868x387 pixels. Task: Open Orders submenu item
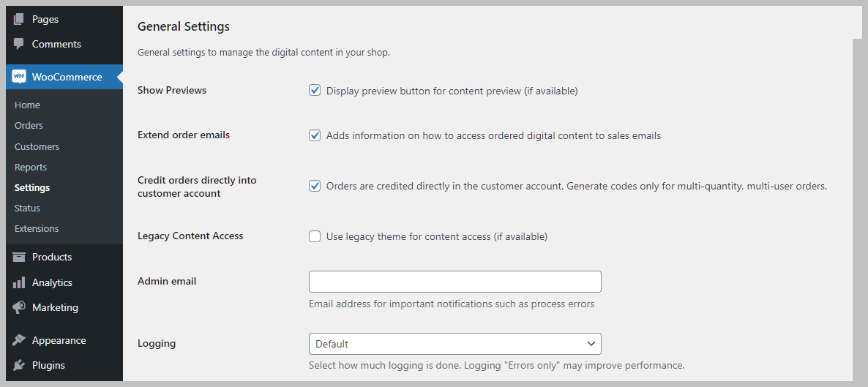(29, 125)
